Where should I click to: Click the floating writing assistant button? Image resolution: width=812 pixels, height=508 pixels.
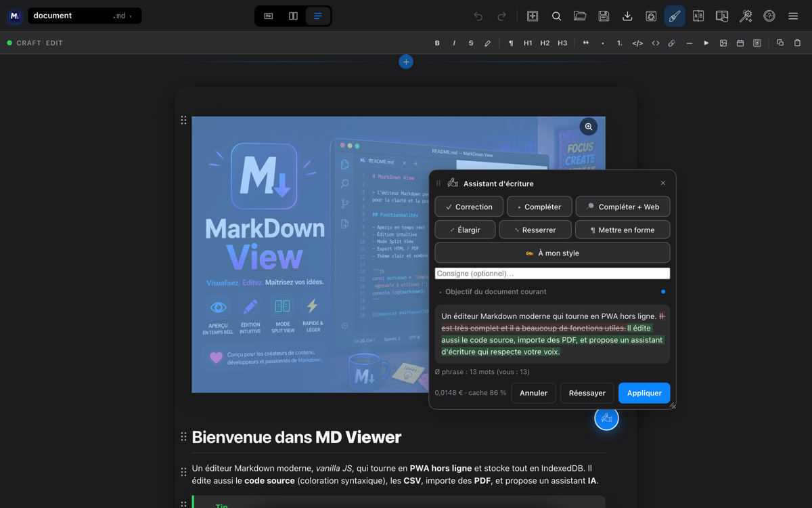[x=606, y=418]
